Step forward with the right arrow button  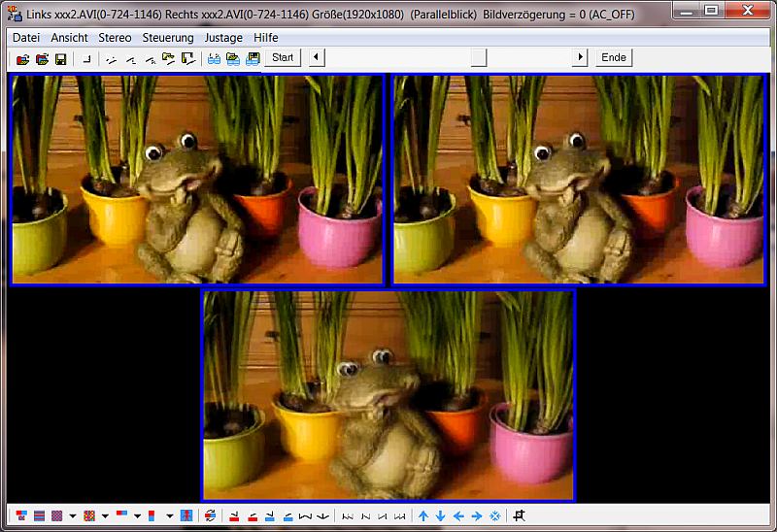point(580,57)
